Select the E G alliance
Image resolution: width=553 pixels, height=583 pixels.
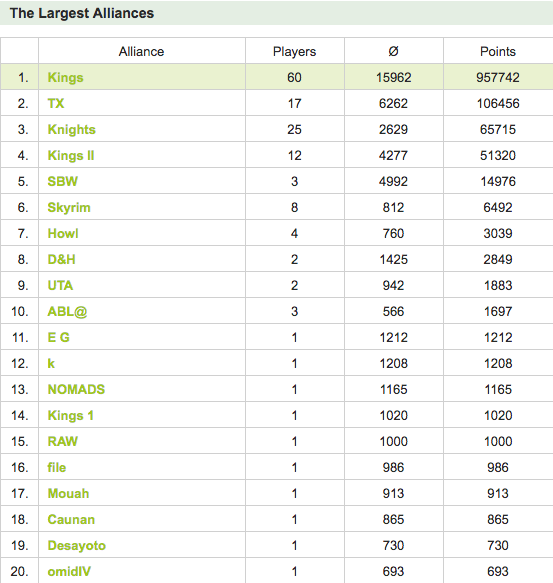[x=58, y=338]
